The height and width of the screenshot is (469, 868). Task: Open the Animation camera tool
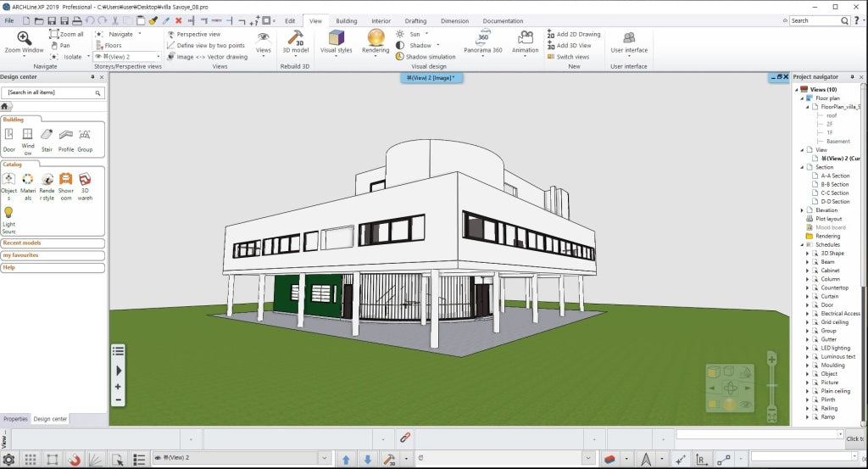point(525,42)
